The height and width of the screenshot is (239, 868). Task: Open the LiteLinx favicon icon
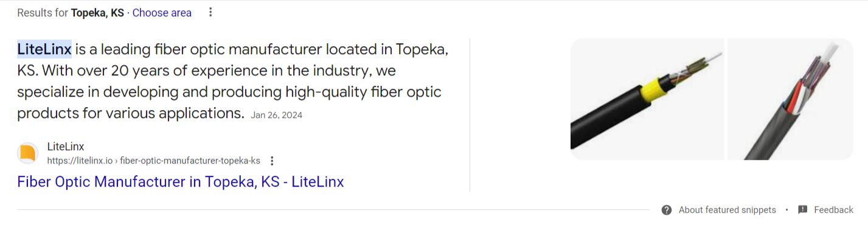pos(27,153)
